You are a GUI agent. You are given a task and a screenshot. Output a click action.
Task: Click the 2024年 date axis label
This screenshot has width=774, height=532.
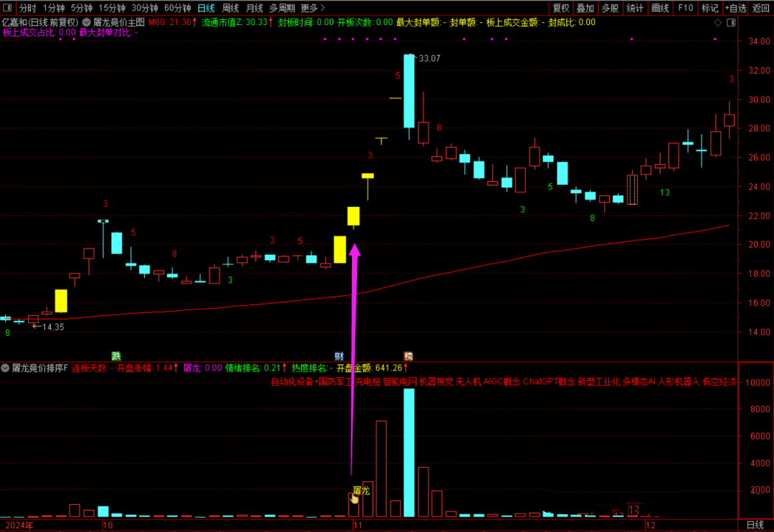click(x=19, y=525)
